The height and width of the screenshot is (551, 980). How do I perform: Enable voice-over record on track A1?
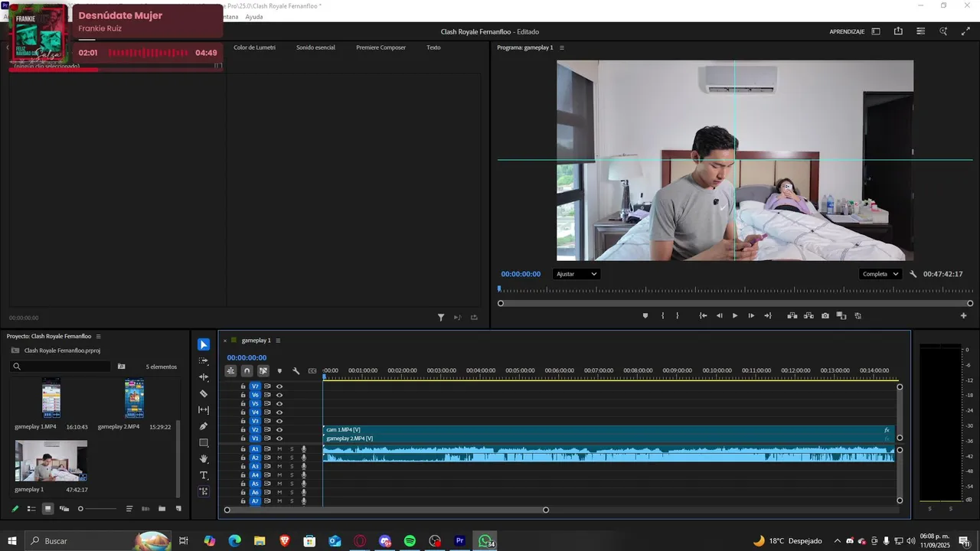[x=304, y=449]
